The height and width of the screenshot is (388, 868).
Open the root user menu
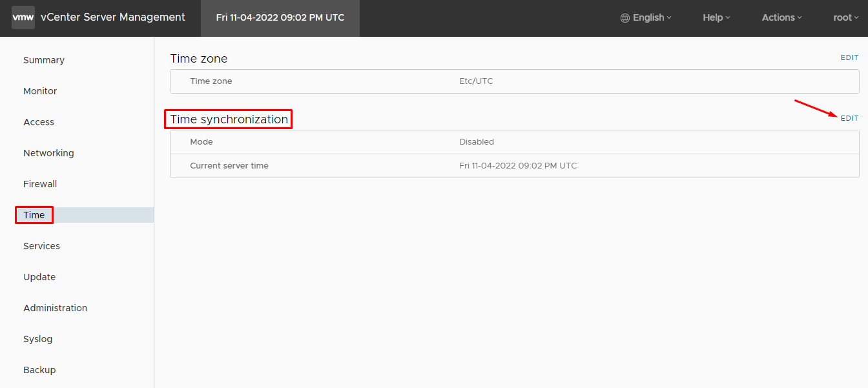click(x=845, y=17)
